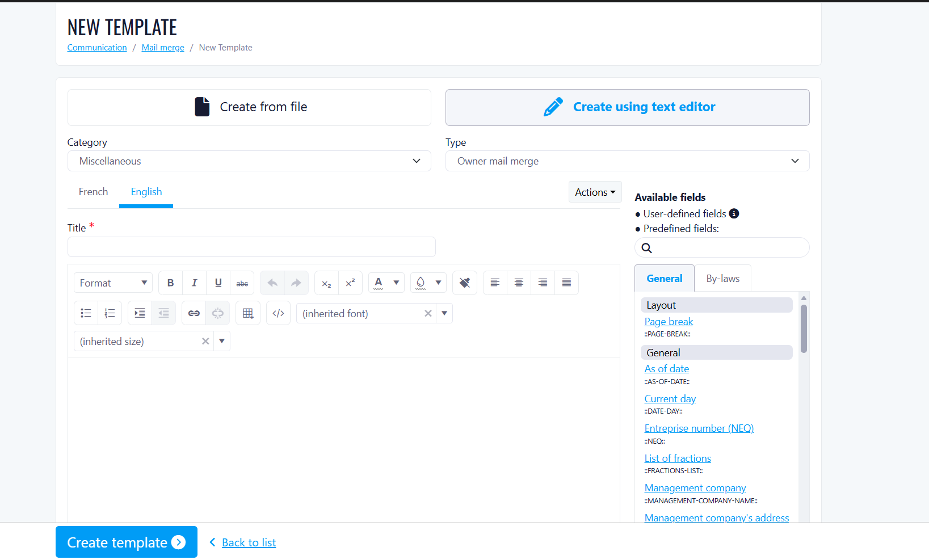Open the Category Miscellaneous dropdown

[249, 161]
